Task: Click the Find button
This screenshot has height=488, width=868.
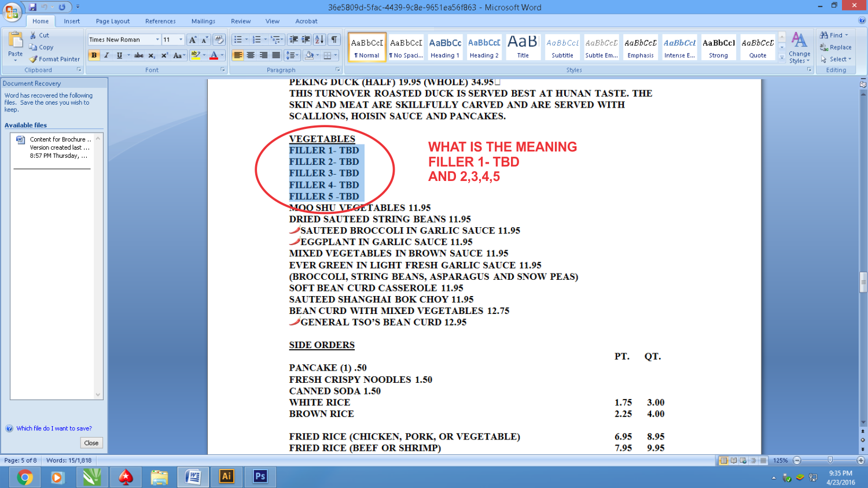Action: 834,35
